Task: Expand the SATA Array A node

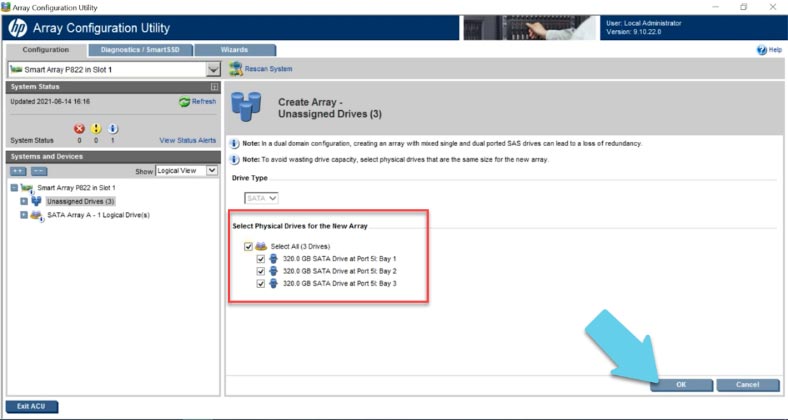Action: (24, 215)
